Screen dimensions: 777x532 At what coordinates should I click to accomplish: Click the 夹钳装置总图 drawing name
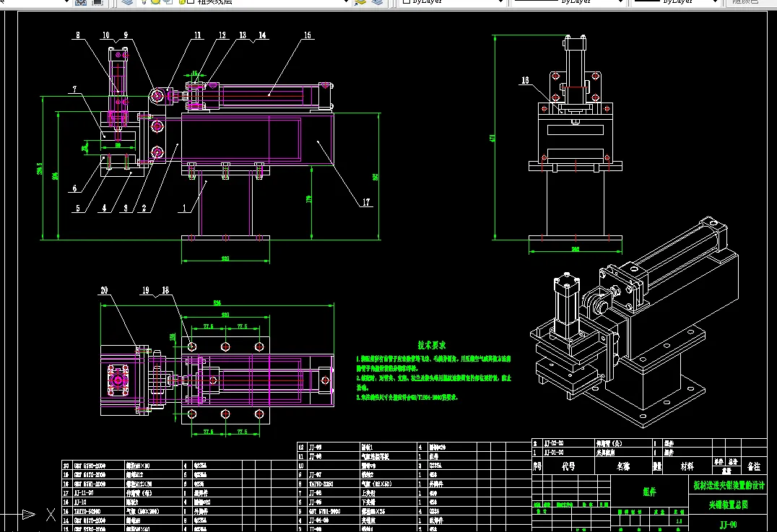[x=729, y=505]
